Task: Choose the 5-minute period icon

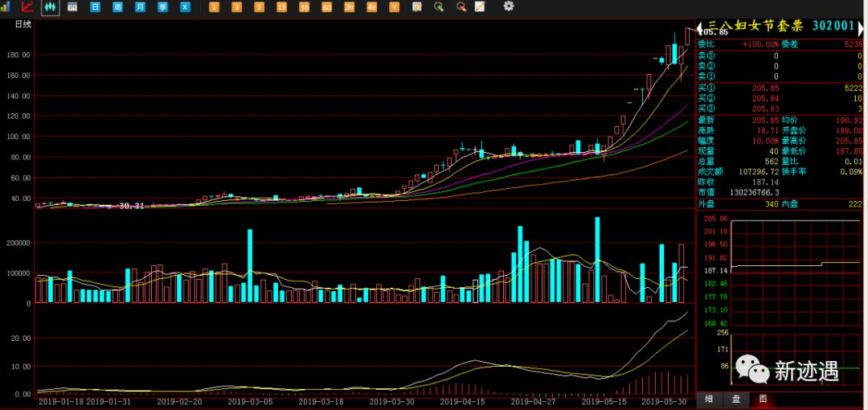Action: pyautogui.click(x=259, y=6)
